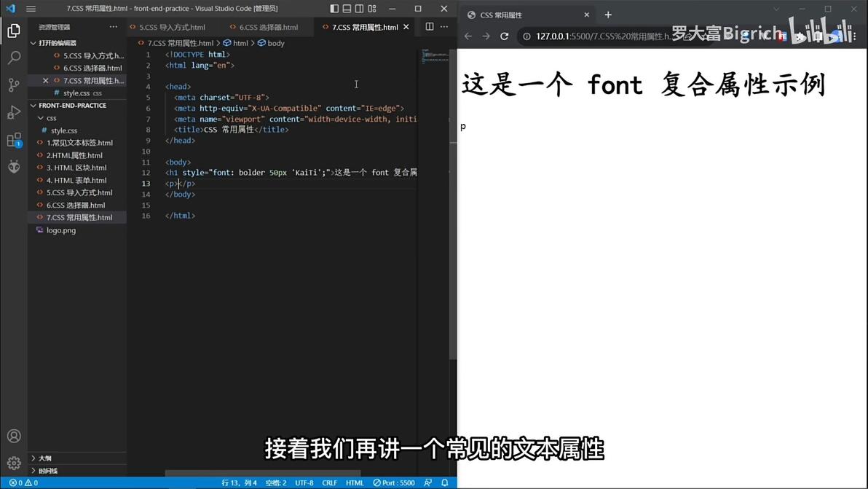
Task: Place cursor on line 13 paragraph tag
Action: [x=181, y=184]
